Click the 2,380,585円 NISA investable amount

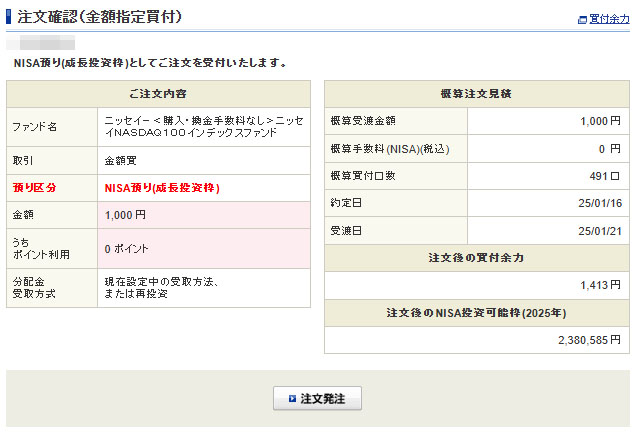click(x=589, y=340)
